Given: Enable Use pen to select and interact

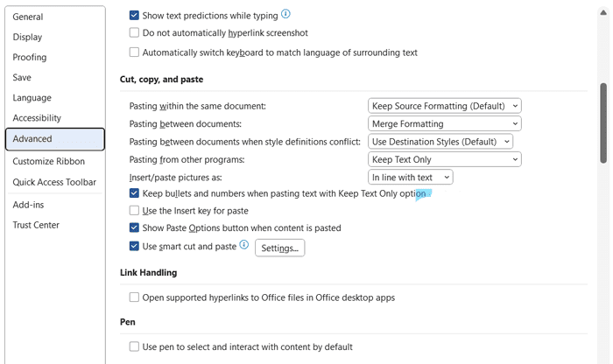Looking at the screenshot, I should coord(134,347).
